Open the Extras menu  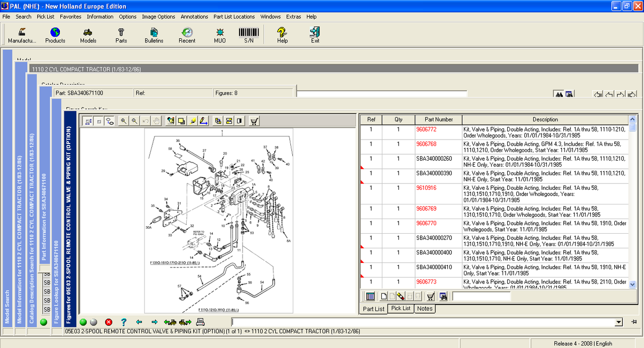pos(293,17)
